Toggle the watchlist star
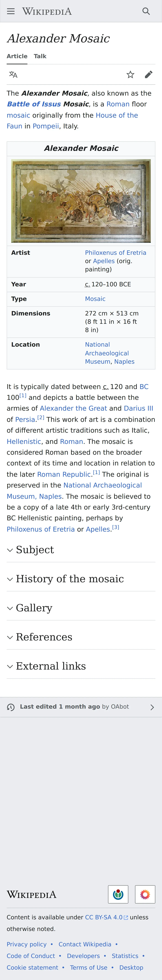The width and height of the screenshot is (162, 980). pos(130,75)
